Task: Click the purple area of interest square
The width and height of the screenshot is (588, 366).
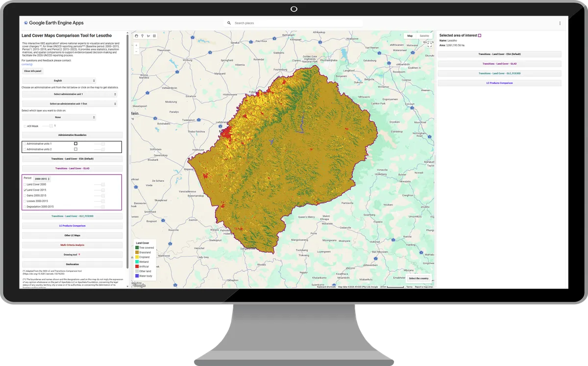Action: point(480,35)
